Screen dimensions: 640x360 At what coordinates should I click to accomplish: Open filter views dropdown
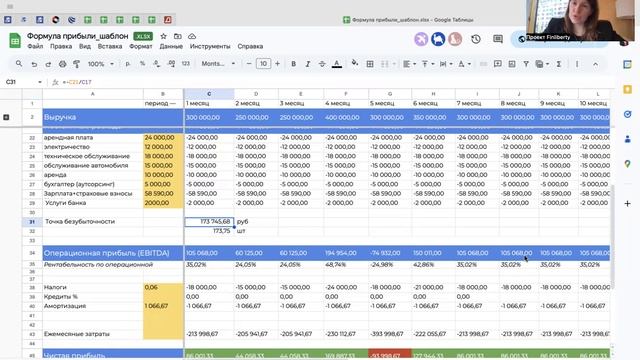tap(542, 64)
